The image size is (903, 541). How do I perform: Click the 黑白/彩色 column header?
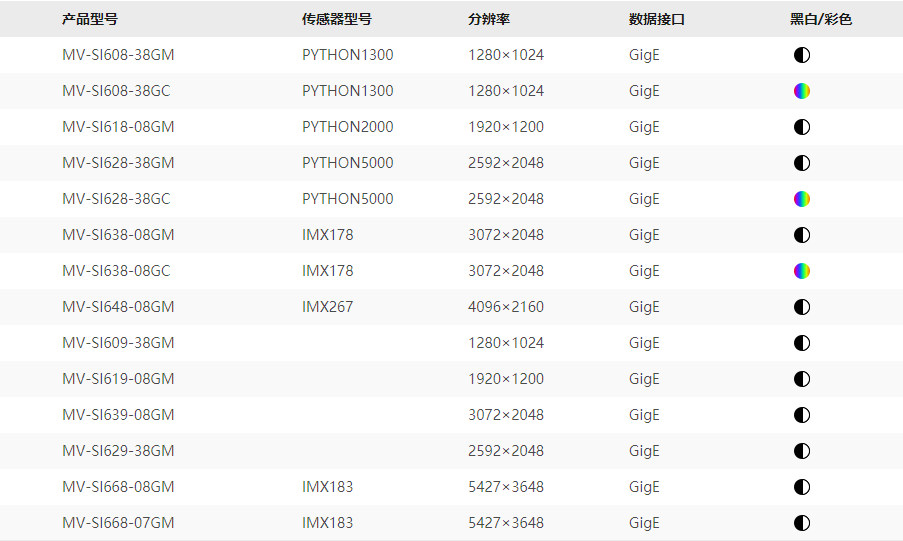coord(821,19)
